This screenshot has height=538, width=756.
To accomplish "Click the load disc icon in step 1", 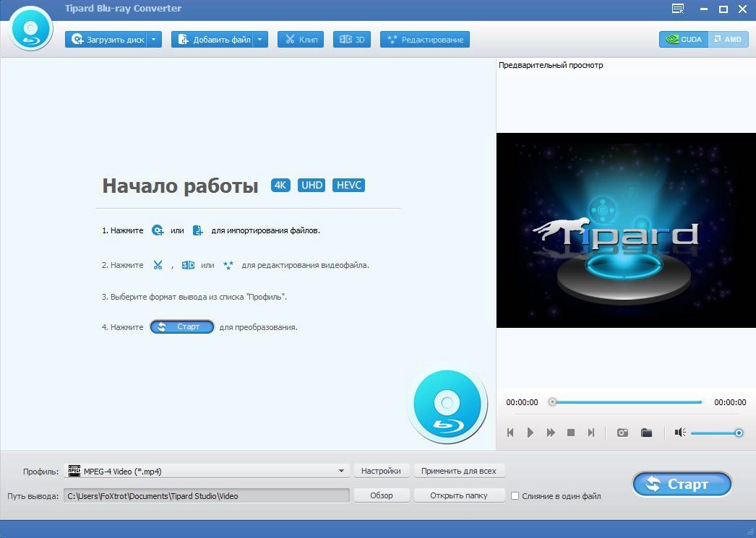I will [x=158, y=230].
